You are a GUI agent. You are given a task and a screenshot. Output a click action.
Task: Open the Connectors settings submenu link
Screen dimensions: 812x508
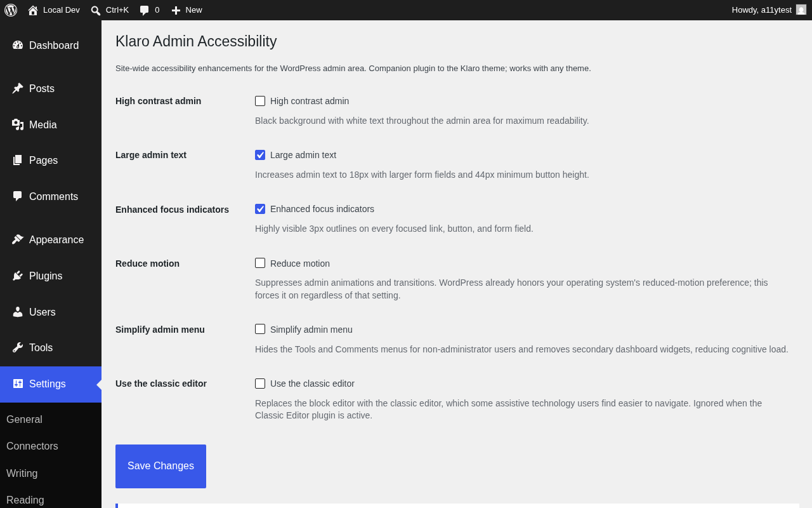[32, 446]
